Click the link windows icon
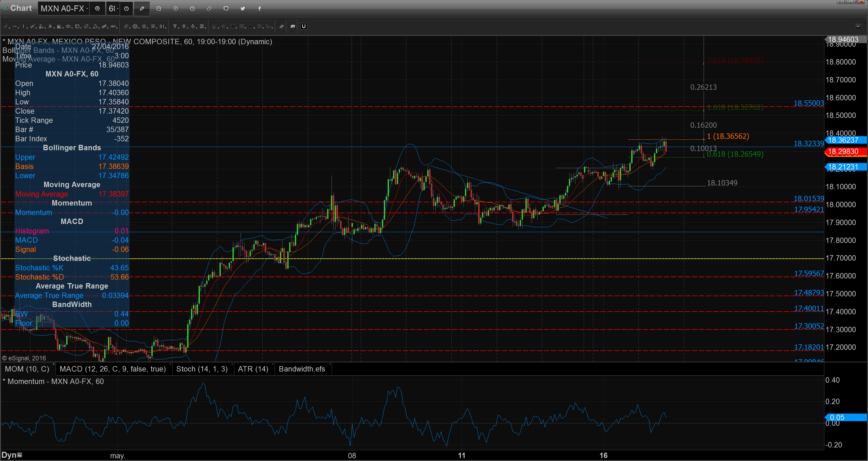Viewport: 868px width, 461px height. tap(209, 9)
